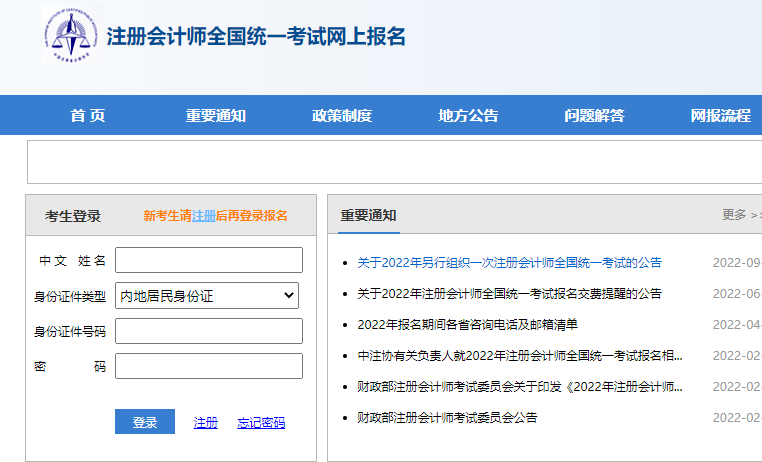Open the 忘记密码 link

point(261,423)
